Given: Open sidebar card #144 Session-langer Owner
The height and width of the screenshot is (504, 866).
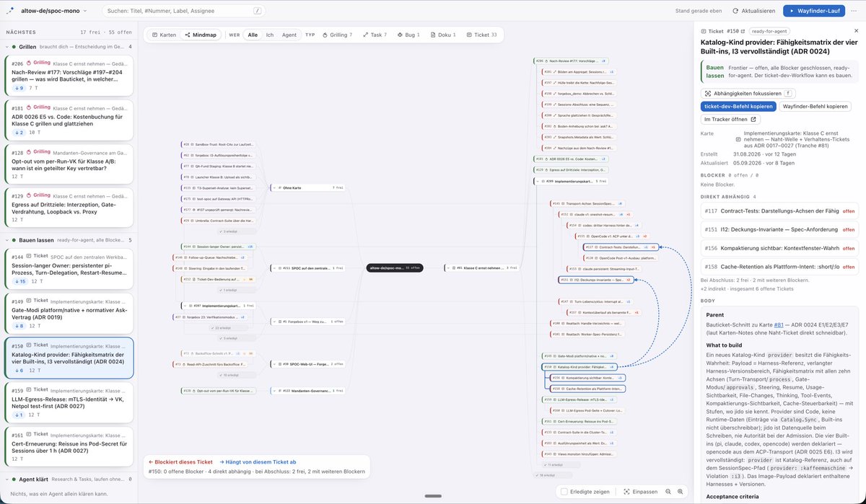Looking at the screenshot, I should pos(68,269).
